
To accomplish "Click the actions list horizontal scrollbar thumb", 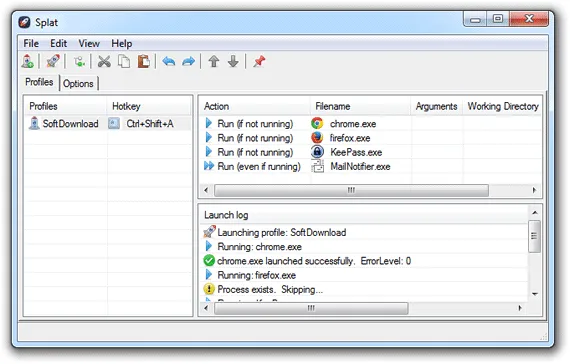I will pyautogui.click(x=351, y=190).
